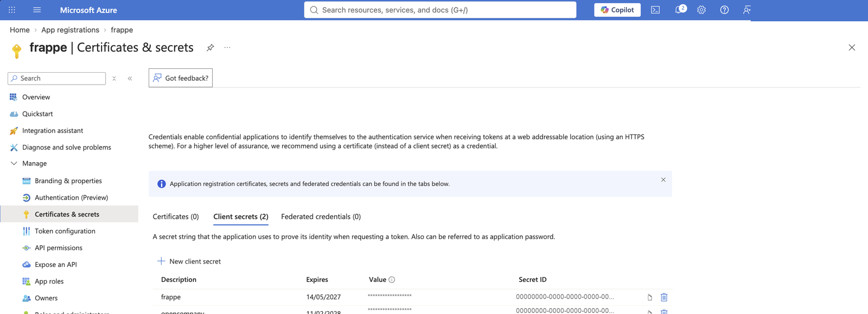Click the 14/05/2027 expiry cell
The height and width of the screenshot is (314, 868).
(x=323, y=297)
